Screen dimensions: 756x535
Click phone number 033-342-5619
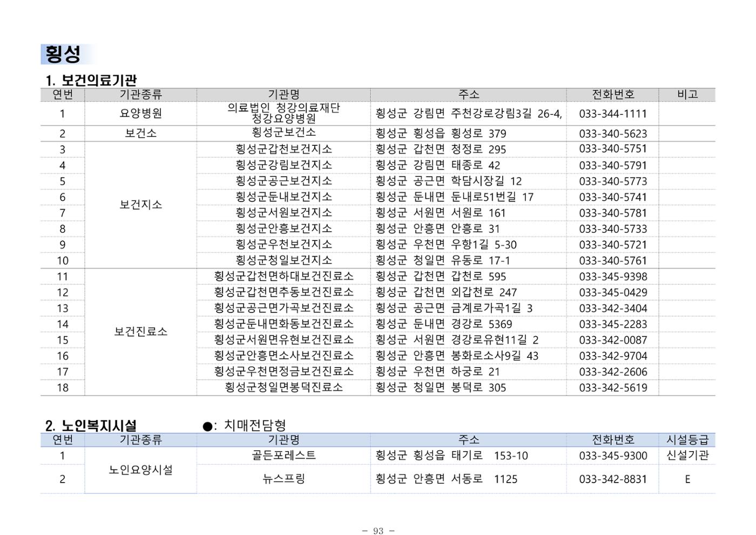613,387
